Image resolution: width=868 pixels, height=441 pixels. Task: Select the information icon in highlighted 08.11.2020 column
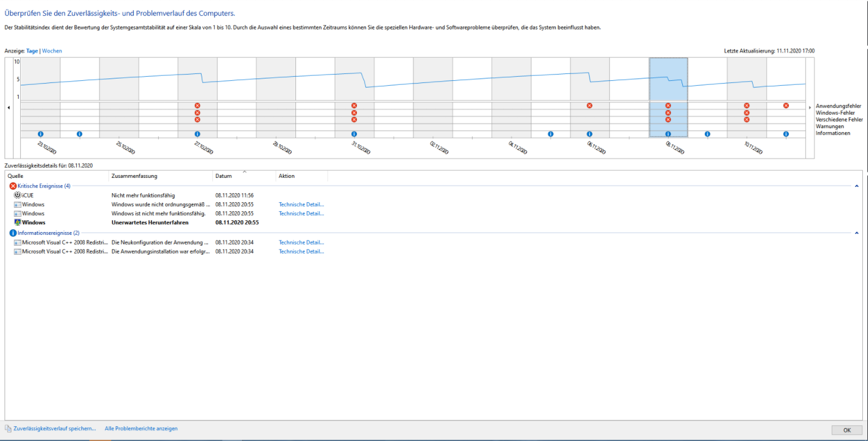(668, 134)
